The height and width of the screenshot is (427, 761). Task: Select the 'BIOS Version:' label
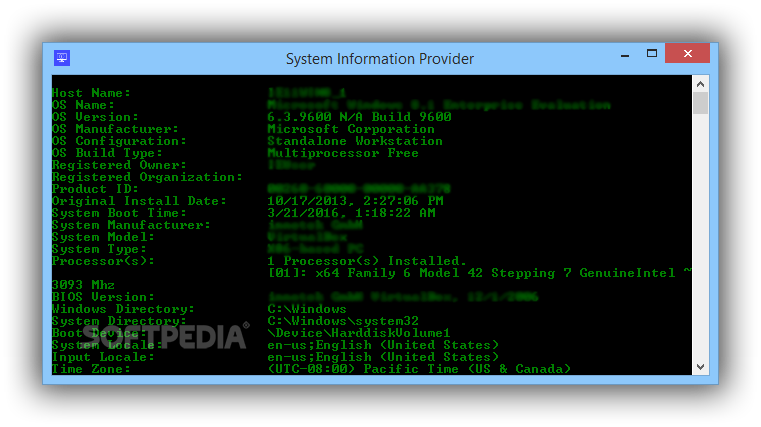tap(103, 297)
